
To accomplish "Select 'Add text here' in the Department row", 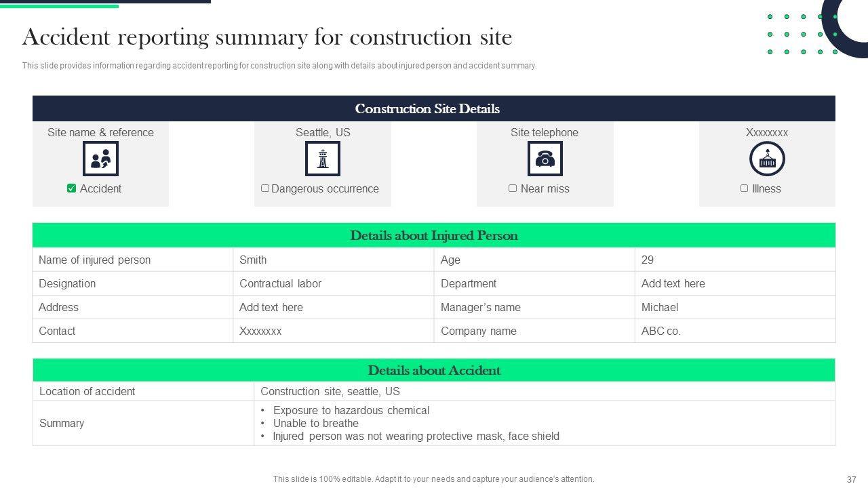I will coord(735,283).
